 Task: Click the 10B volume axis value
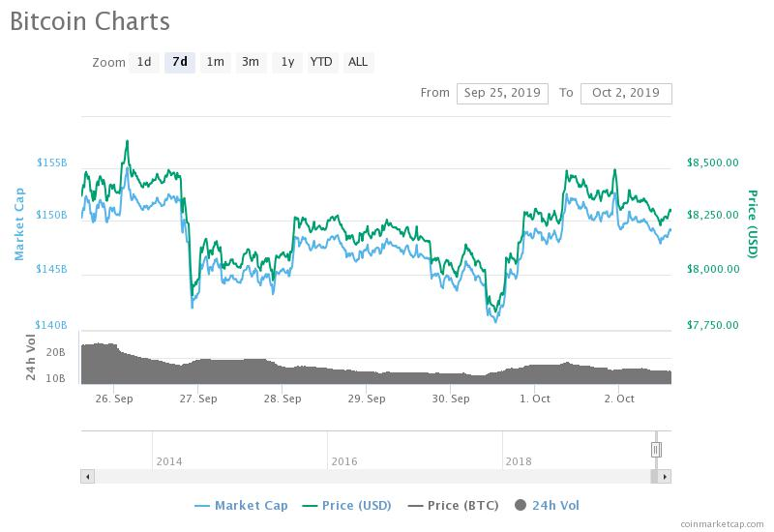(56, 378)
